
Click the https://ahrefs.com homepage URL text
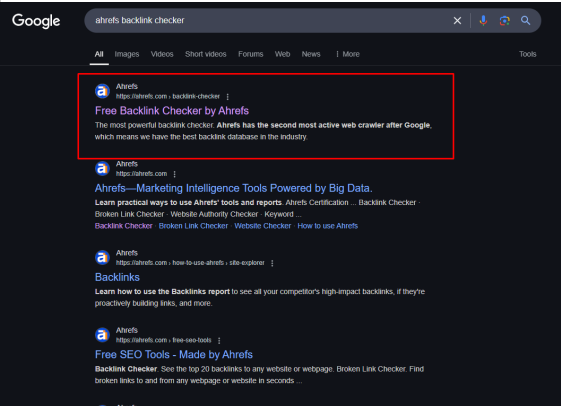141,174
